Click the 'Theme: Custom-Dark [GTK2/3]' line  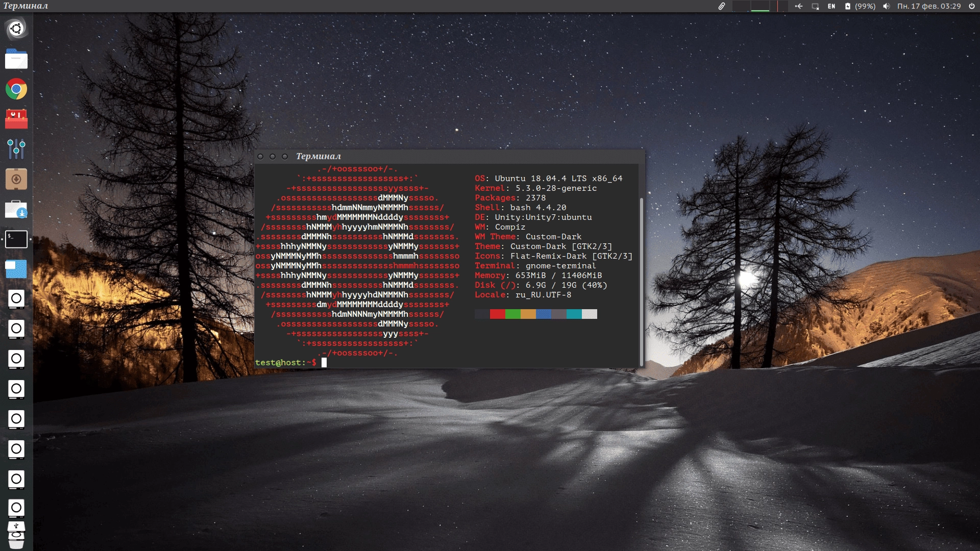[544, 246]
